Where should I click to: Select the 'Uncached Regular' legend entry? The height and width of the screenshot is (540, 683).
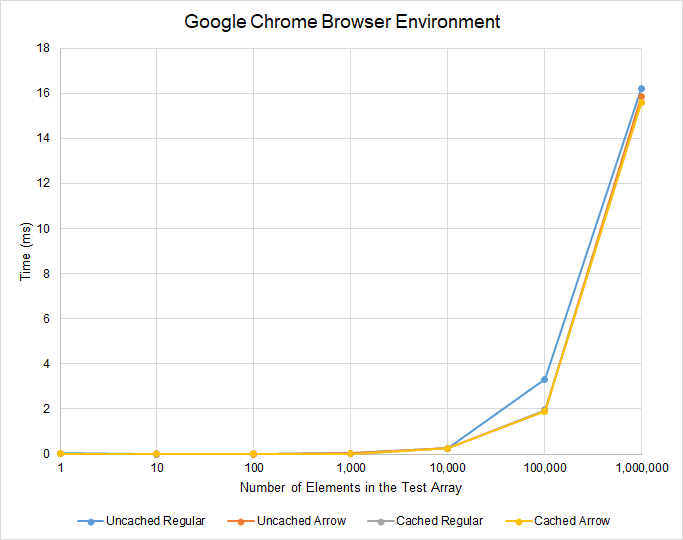pyautogui.click(x=141, y=521)
